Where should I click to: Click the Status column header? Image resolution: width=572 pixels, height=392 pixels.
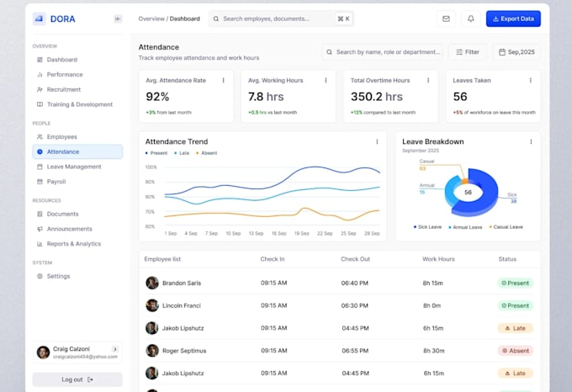click(x=507, y=259)
